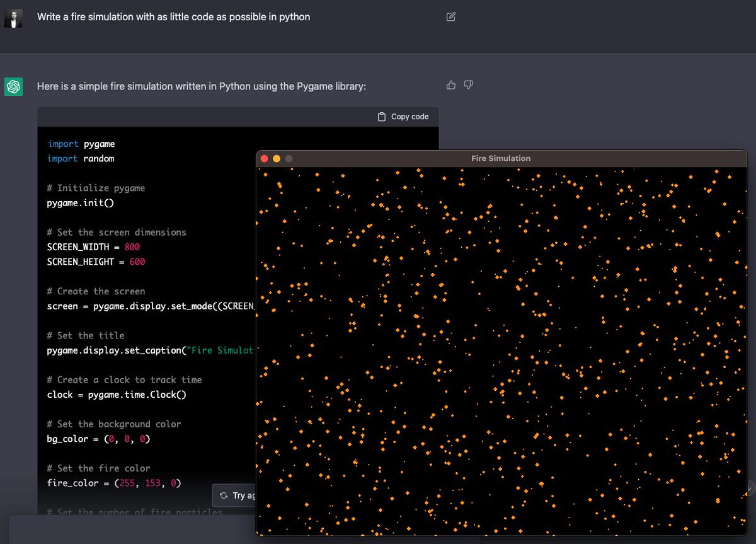Click the ChatGPT logo avatar
The image size is (756, 544).
coord(14,86)
